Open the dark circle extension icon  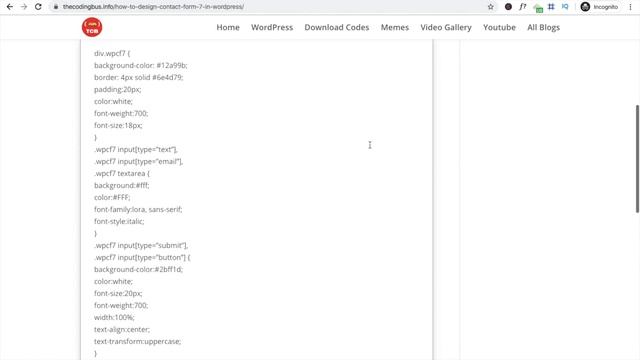508,7
